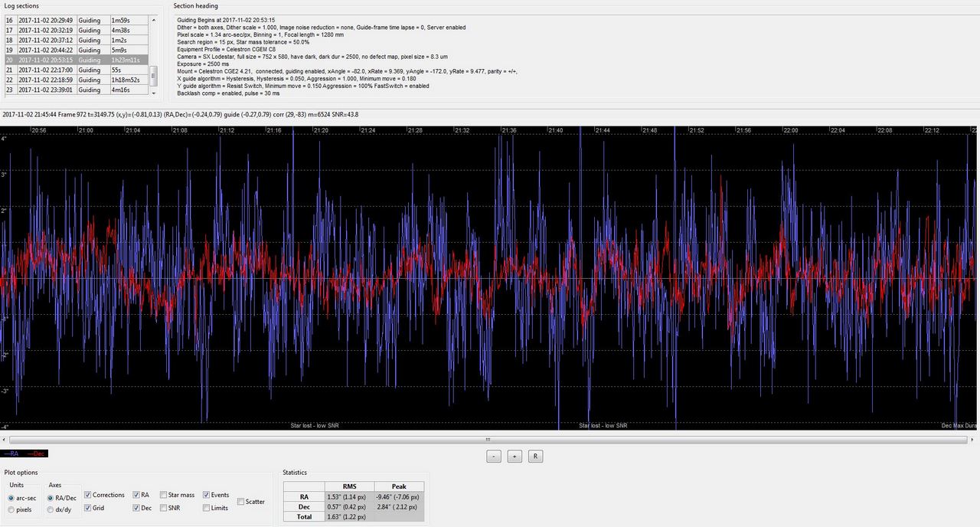Turn on the Scatter checkbox
The height and width of the screenshot is (527, 980).
point(241,502)
